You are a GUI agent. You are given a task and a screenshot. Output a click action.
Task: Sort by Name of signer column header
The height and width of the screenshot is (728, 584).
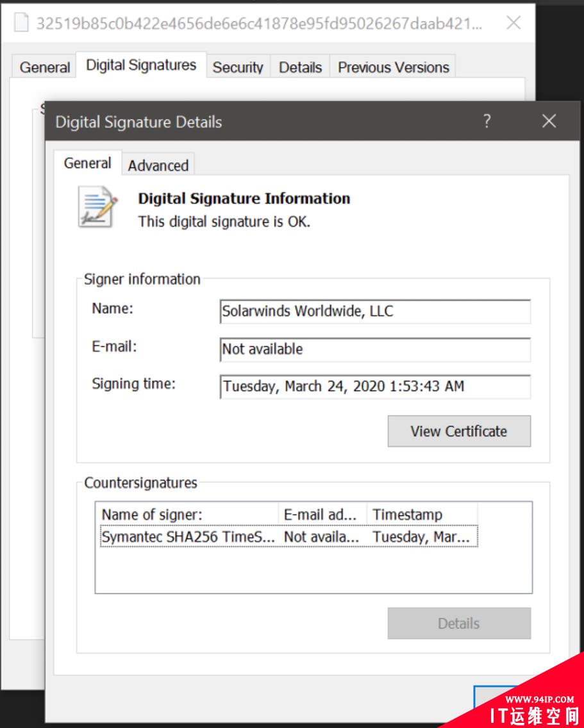[187, 515]
